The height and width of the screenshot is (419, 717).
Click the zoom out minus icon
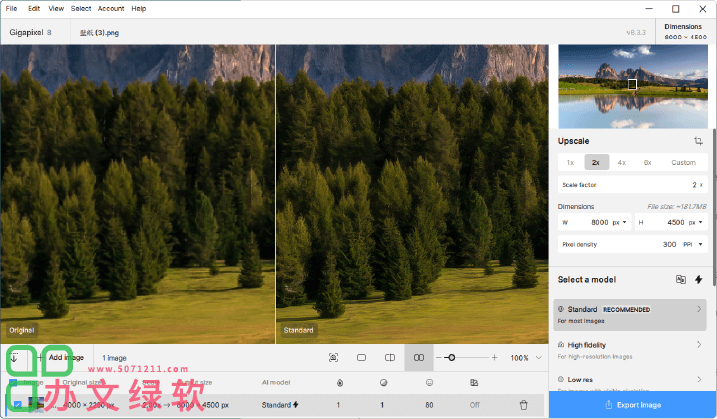pos(439,358)
